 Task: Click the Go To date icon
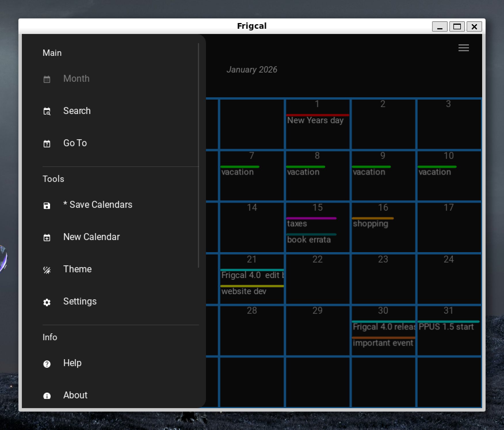[x=47, y=143]
